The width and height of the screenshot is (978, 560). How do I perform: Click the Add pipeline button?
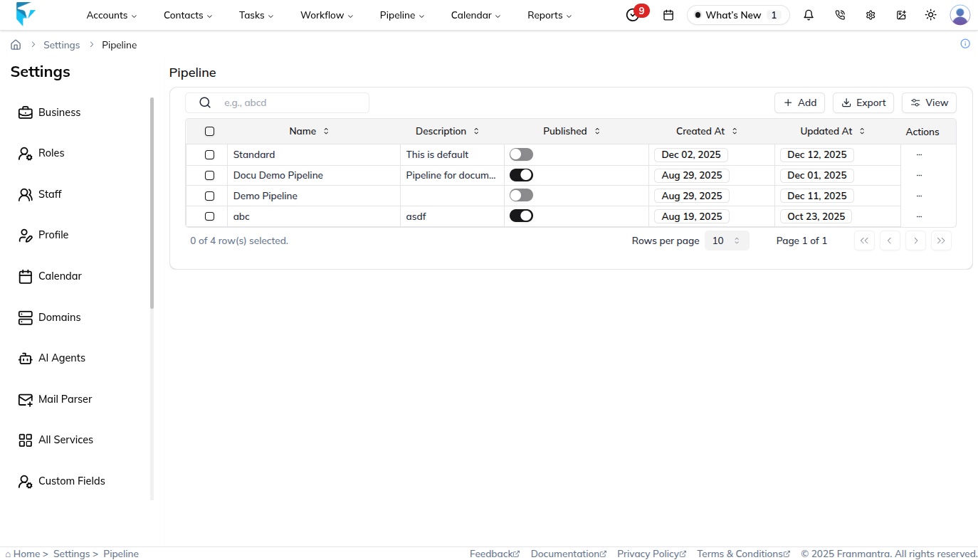[799, 102]
